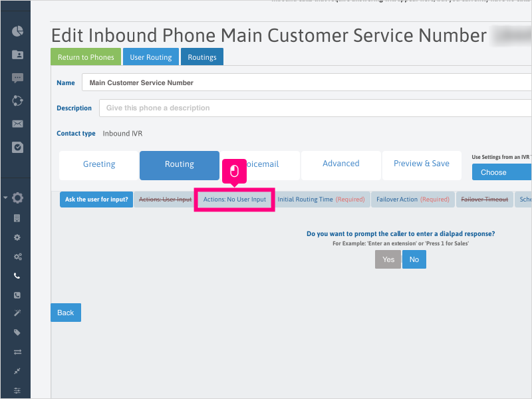The width and height of the screenshot is (532, 399).
Task: Open 'Initial Routing Time (Required)' sub-step
Action: (x=321, y=199)
